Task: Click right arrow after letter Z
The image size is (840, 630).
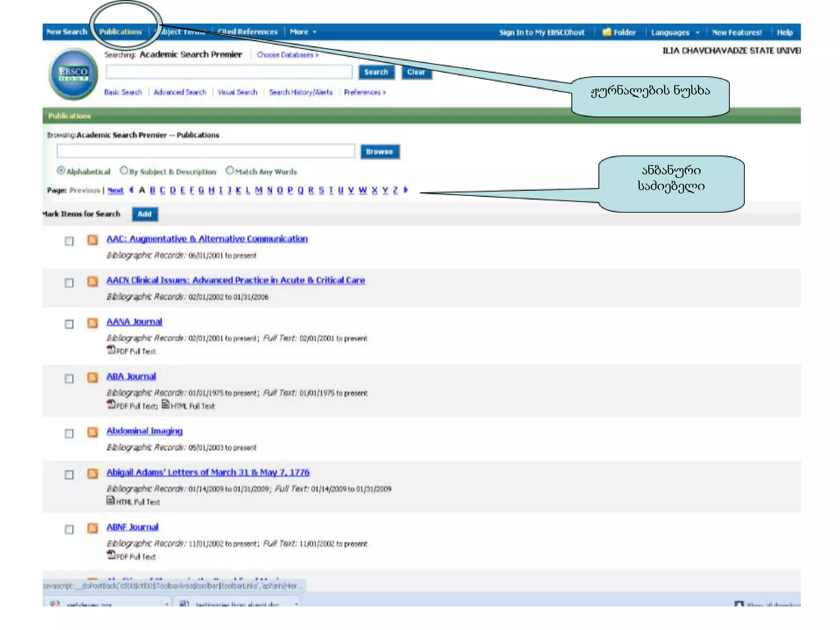Action: pos(406,189)
